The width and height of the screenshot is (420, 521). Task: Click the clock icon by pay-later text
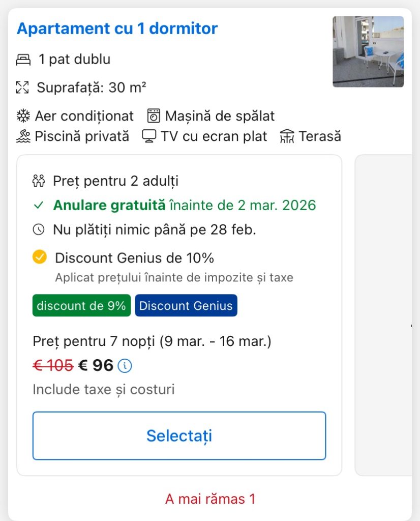pyautogui.click(x=39, y=230)
